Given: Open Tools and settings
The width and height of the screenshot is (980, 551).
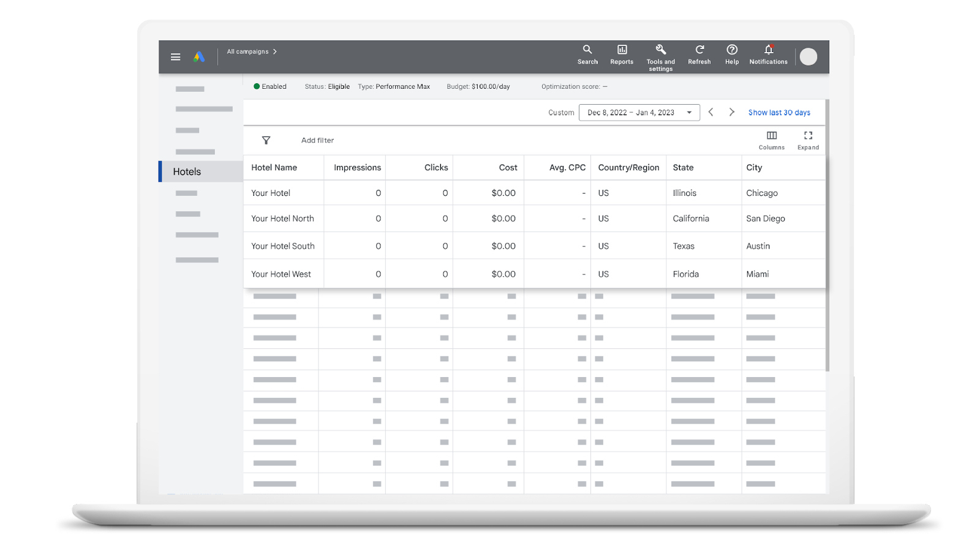Looking at the screenshot, I should (660, 56).
